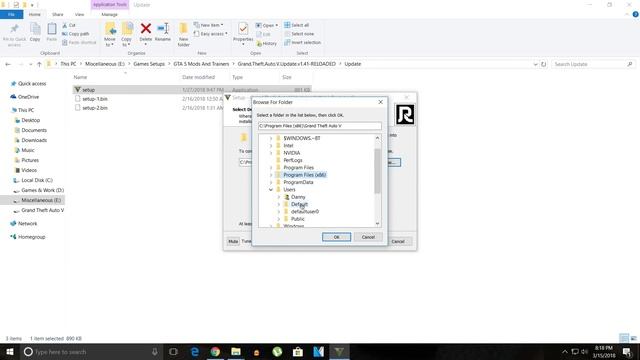The width and height of the screenshot is (640, 360).
Task: Open Microsoft Edge from taskbar
Action: [195, 351]
